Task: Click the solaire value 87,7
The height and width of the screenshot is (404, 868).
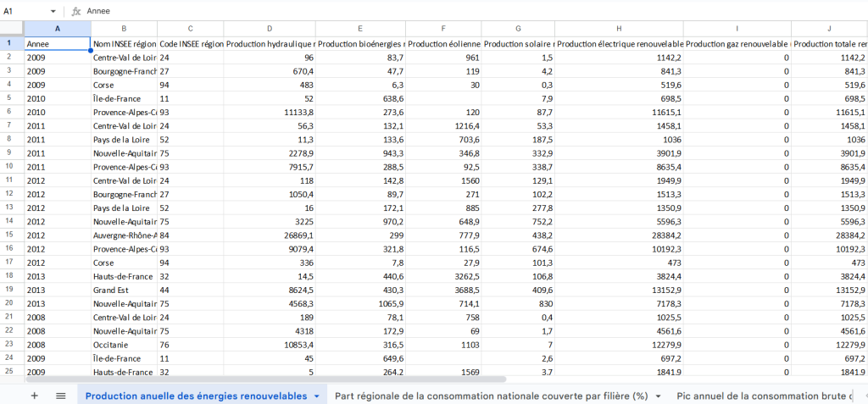Action: tap(518, 113)
